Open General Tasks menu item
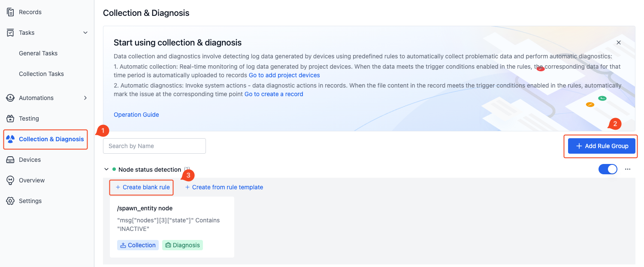 point(38,53)
